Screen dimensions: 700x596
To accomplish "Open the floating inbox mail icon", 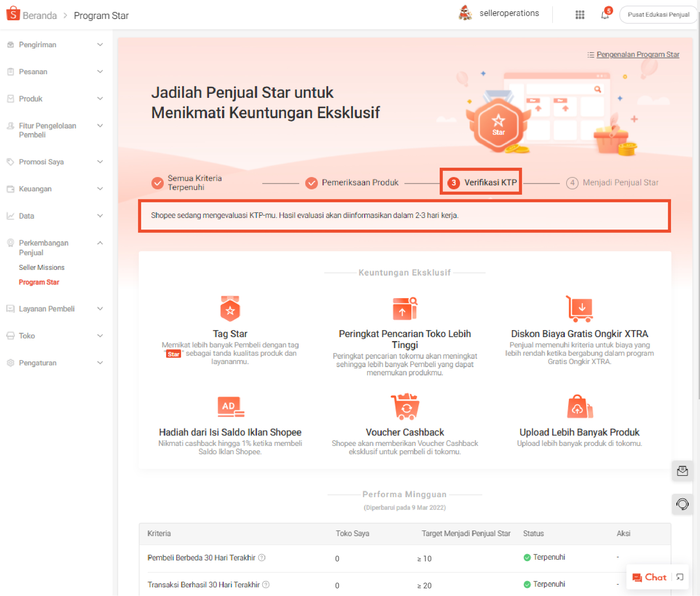I will point(682,471).
